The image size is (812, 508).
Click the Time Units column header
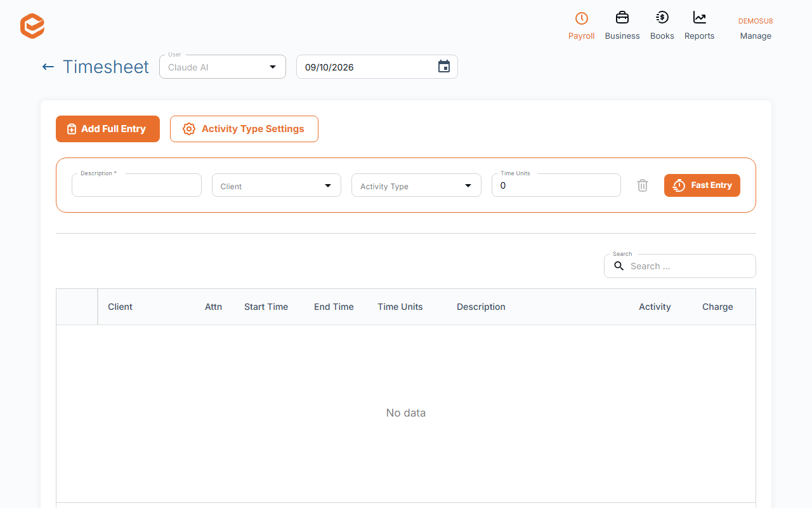[x=400, y=307]
